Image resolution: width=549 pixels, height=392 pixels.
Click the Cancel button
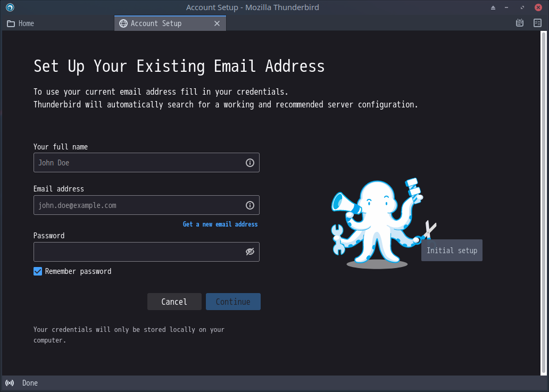[174, 302]
